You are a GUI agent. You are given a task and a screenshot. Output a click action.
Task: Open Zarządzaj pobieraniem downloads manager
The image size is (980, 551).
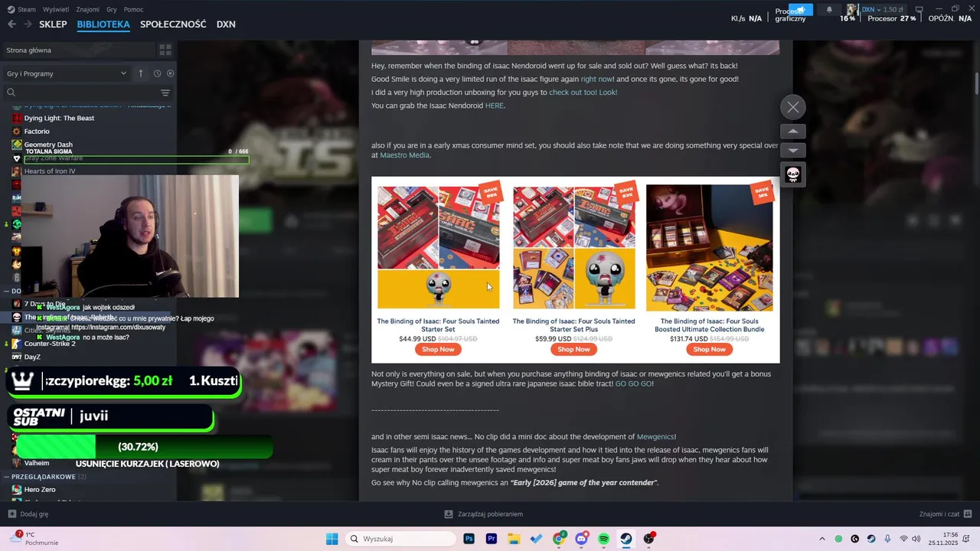[x=484, y=514]
